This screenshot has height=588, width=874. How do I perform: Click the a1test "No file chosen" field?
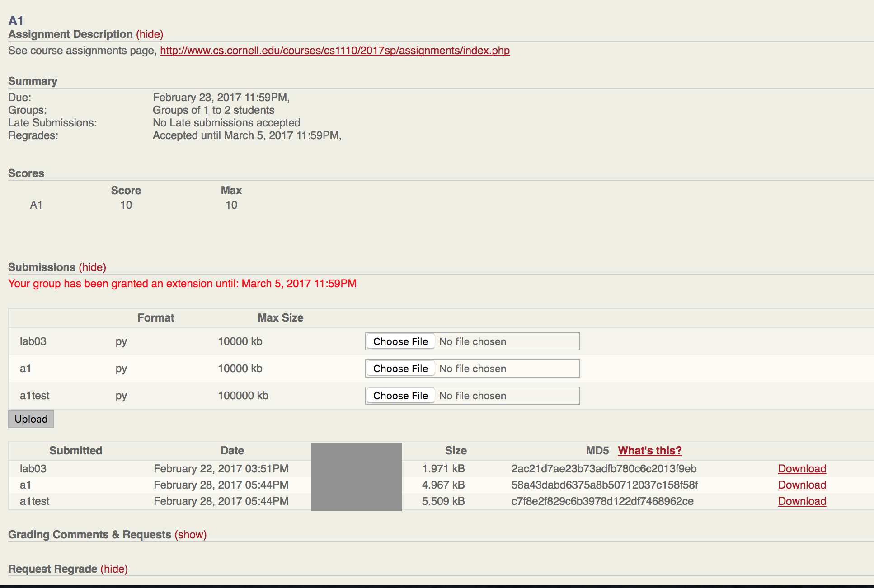pyautogui.click(x=473, y=396)
